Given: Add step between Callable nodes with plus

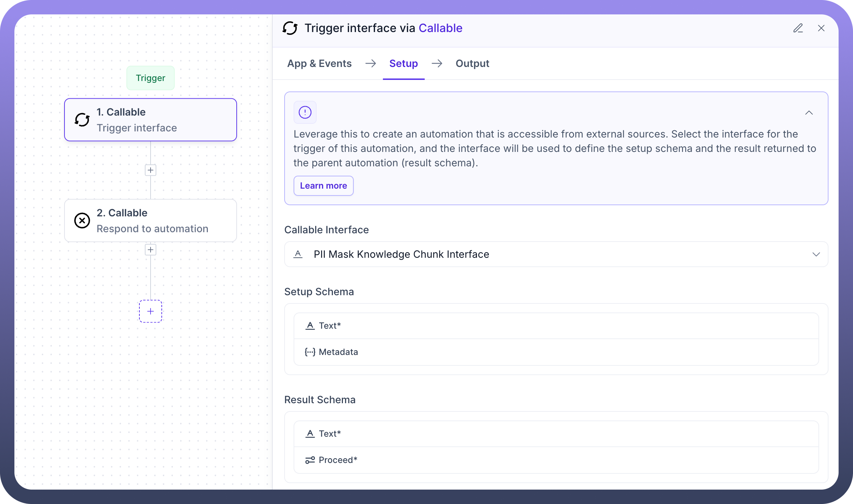Looking at the screenshot, I should pyautogui.click(x=150, y=170).
